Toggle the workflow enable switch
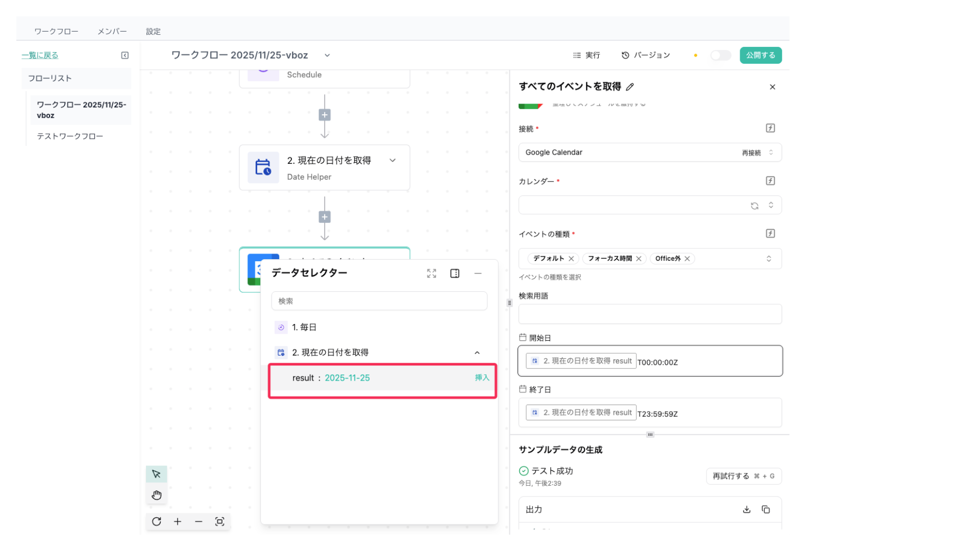Image resolution: width=980 pixels, height=551 pixels. (x=720, y=55)
